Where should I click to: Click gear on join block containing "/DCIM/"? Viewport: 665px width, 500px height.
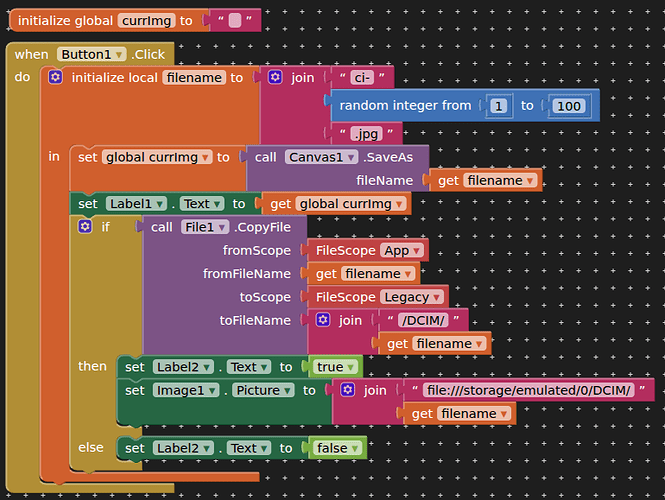323,320
